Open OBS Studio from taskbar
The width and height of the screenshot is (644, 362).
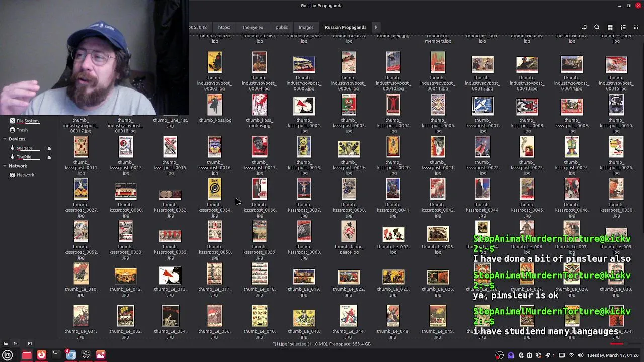(x=86, y=355)
